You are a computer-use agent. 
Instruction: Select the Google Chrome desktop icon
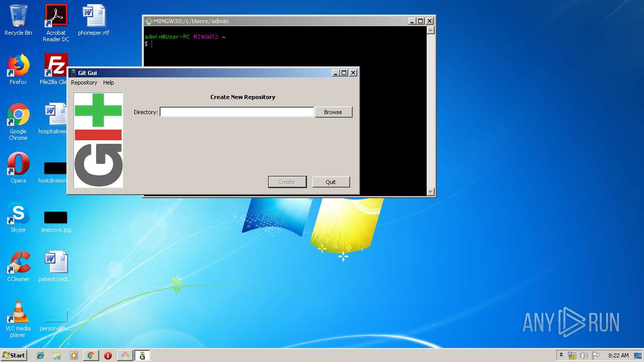18,122
